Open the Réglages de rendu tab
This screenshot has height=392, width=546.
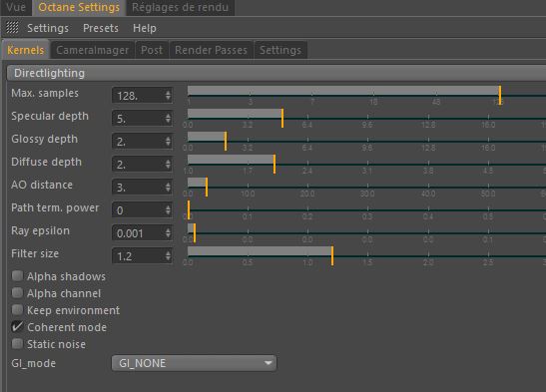[180, 7]
